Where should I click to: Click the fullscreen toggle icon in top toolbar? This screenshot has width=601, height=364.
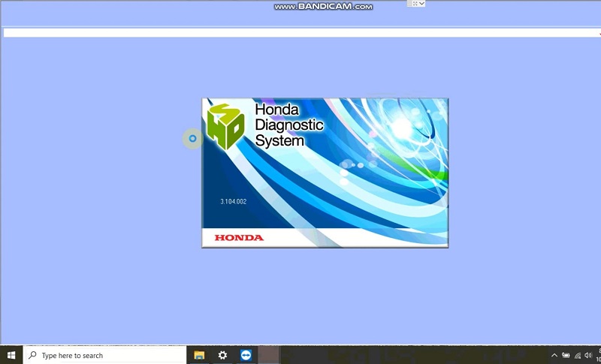click(x=415, y=4)
